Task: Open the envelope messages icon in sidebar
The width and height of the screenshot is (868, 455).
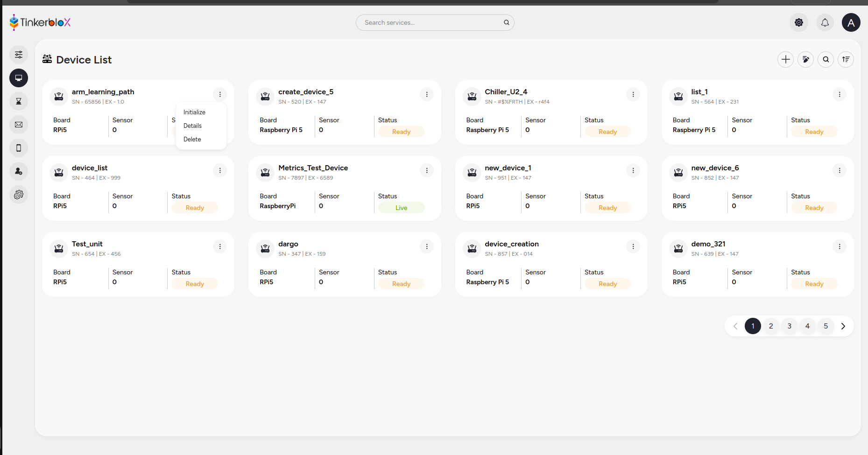Action: click(19, 125)
